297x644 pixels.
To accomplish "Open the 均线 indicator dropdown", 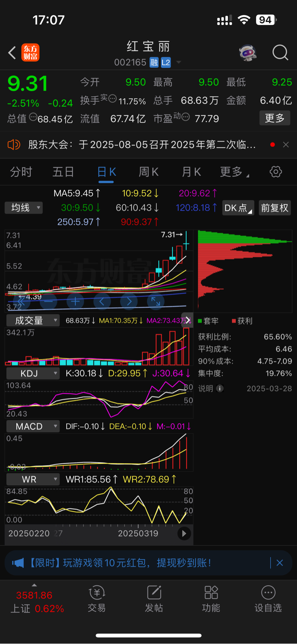I will pyautogui.click(x=24, y=208).
